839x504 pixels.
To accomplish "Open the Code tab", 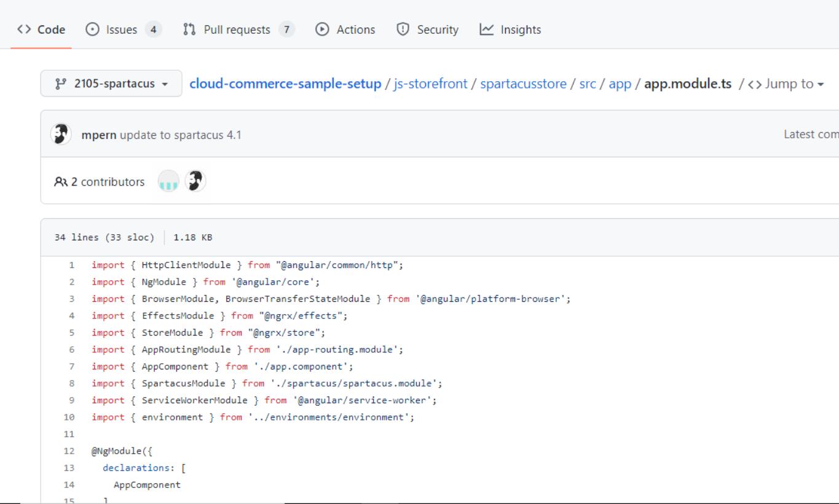I will pyautogui.click(x=42, y=30).
